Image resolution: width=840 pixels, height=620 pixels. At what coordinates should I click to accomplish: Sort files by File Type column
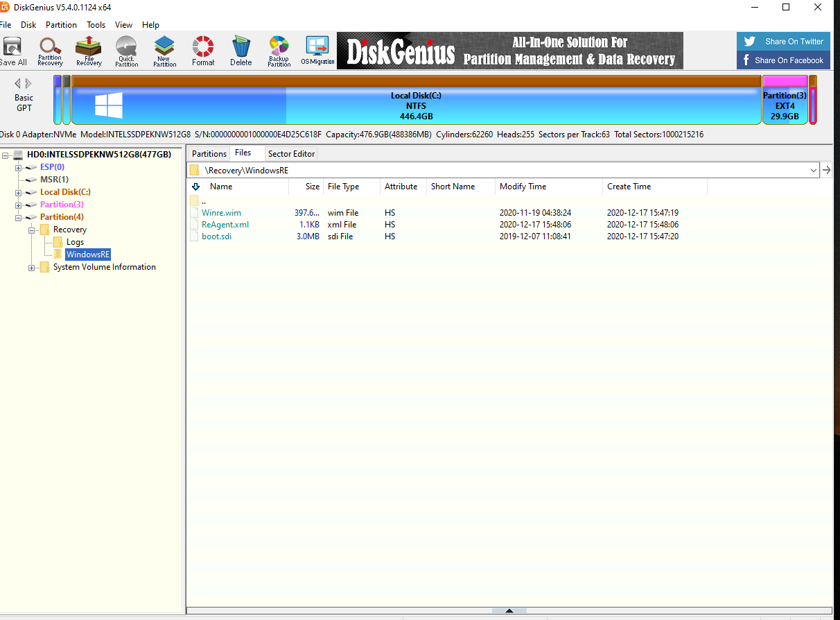point(351,187)
